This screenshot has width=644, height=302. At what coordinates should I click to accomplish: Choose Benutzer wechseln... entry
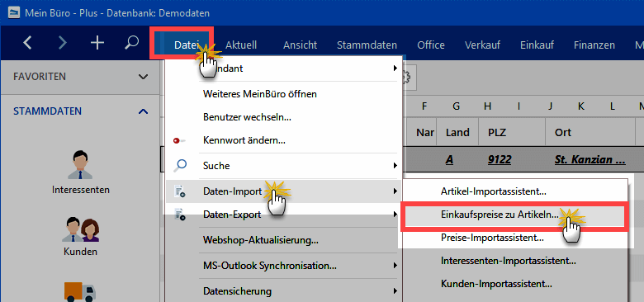(x=284, y=117)
